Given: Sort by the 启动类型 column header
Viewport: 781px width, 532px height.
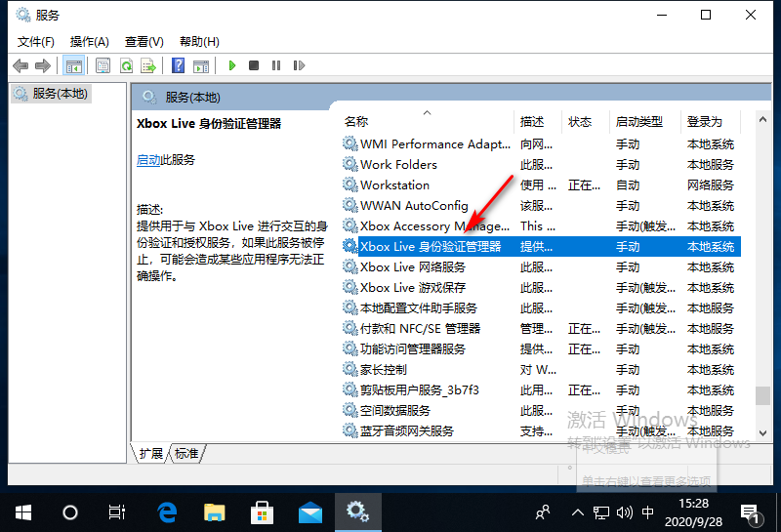Looking at the screenshot, I should click(638, 122).
